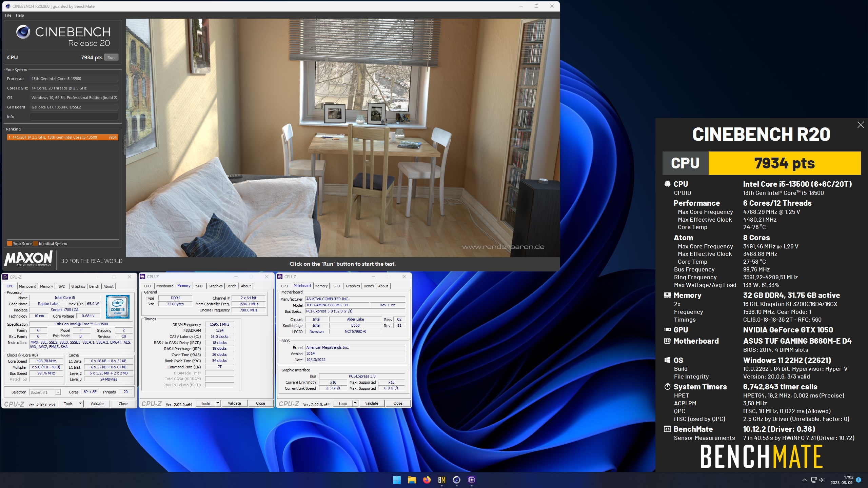This screenshot has height=488, width=868.
Task: Click the 7934 pts score in BenchMate panel
Action: tap(784, 163)
